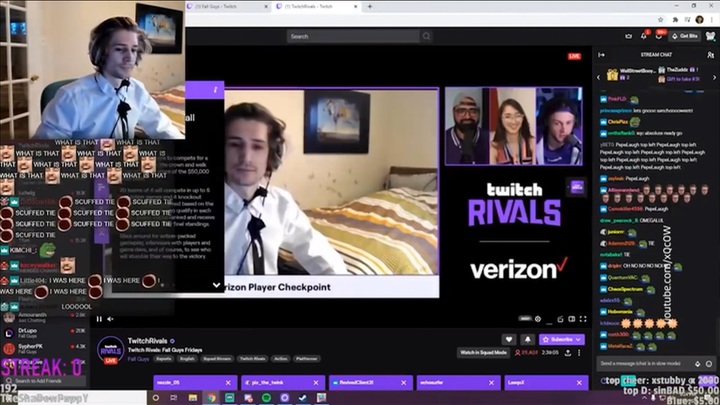Open File Explorer from the taskbar
This screenshot has height=405, width=720.
point(192,398)
